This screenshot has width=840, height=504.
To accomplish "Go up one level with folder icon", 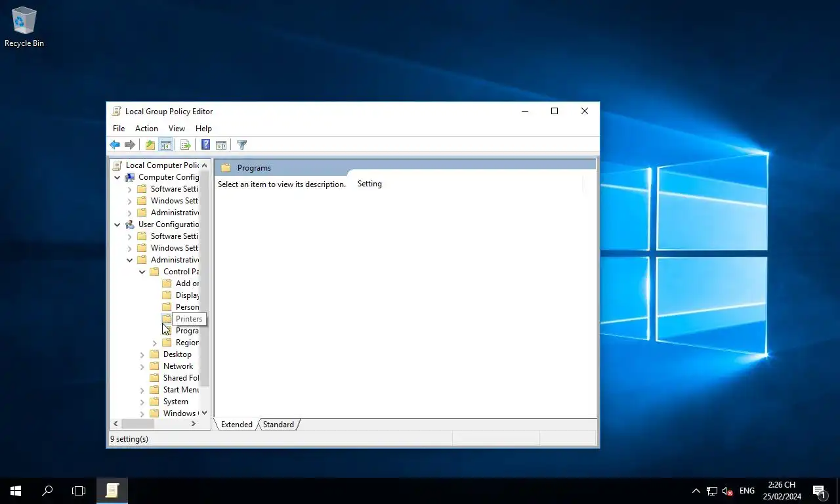I will pyautogui.click(x=150, y=145).
